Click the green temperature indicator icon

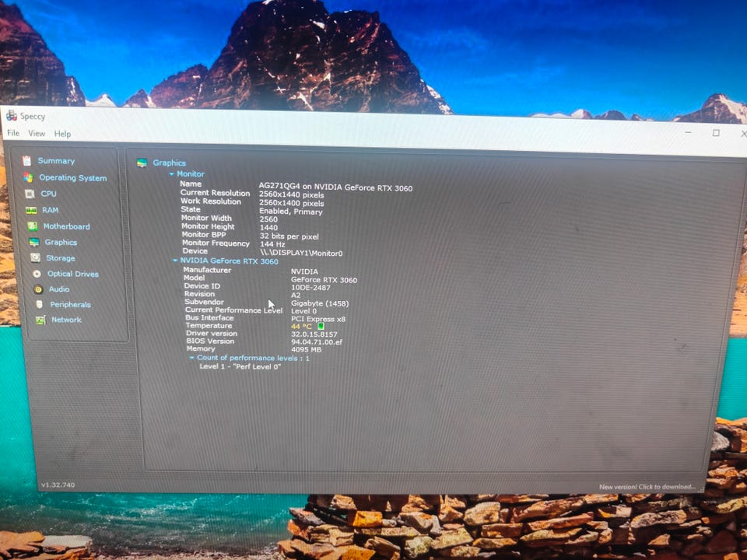click(321, 326)
